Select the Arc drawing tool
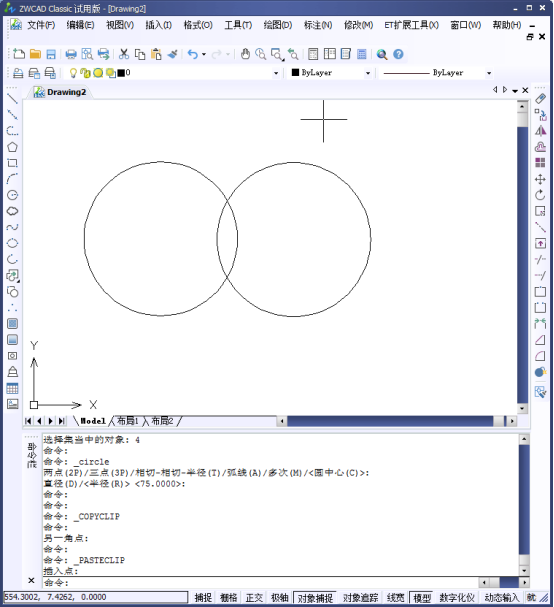The height and width of the screenshot is (607, 554). (x=12, y=179)
